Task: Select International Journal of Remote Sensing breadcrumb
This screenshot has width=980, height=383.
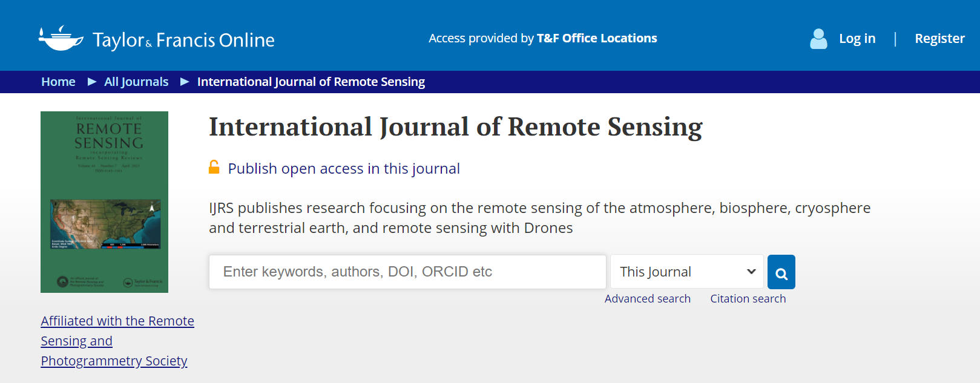Action: (x=311, y=82)
